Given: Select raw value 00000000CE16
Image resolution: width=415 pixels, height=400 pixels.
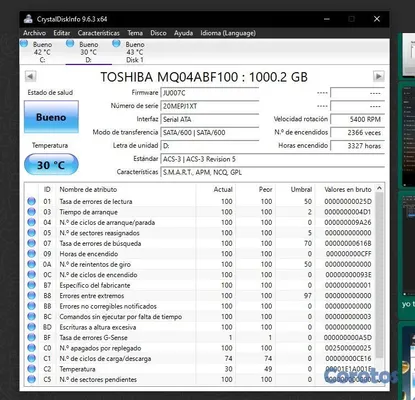Looking at the screenshot, I should 348,358.
